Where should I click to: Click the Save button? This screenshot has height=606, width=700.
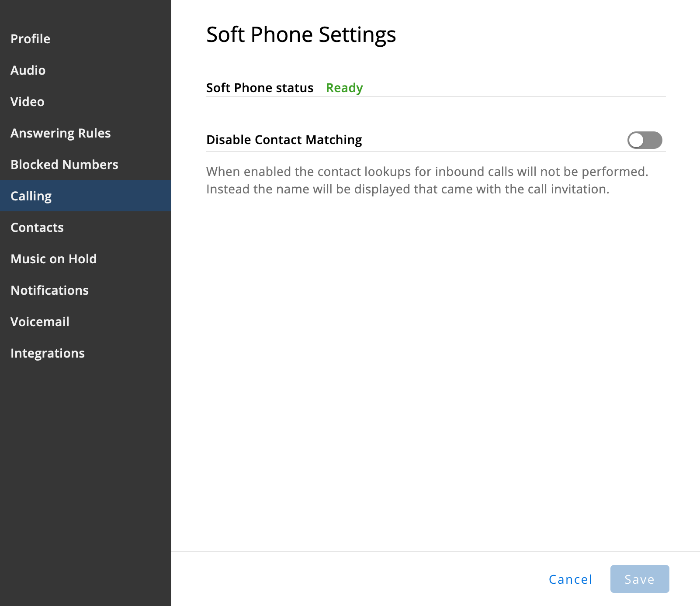pos(640,579)
